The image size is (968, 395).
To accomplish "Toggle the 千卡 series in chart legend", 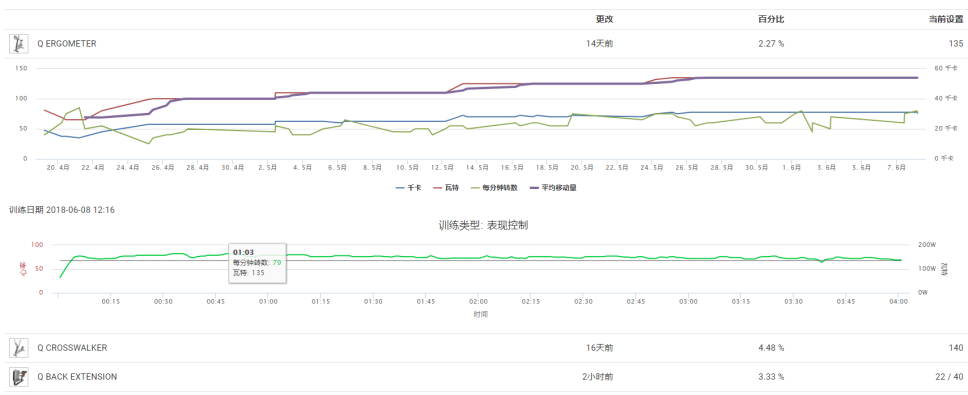I will pos(409,188).
